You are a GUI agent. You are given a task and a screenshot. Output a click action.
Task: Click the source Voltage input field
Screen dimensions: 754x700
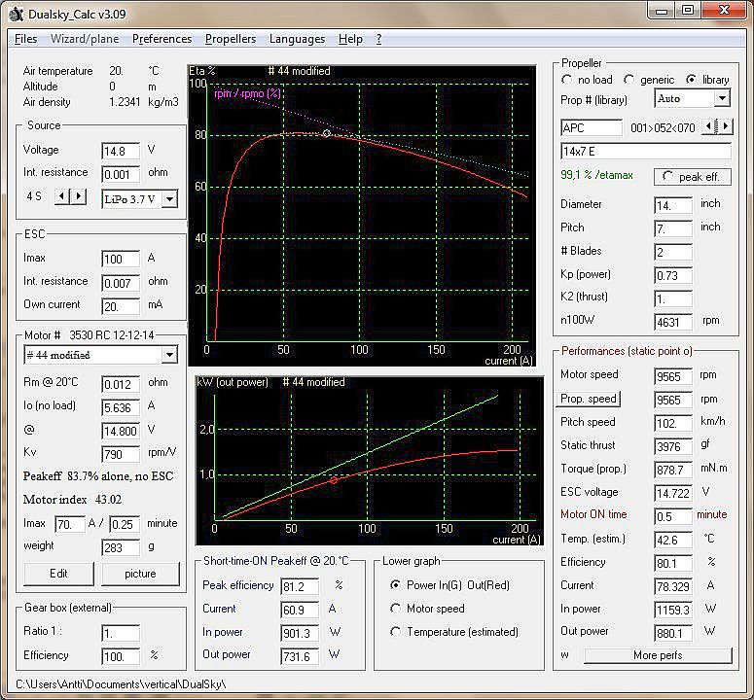(121, 151)
